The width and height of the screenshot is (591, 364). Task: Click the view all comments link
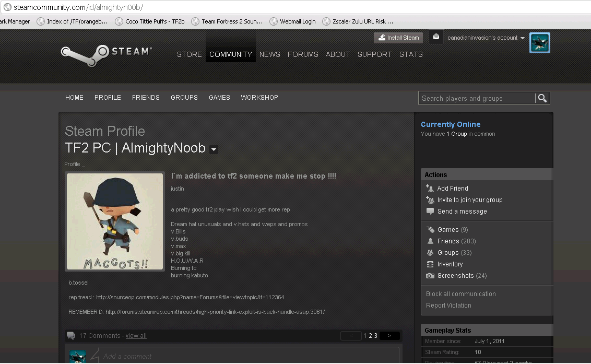click(x=136, y=336)
